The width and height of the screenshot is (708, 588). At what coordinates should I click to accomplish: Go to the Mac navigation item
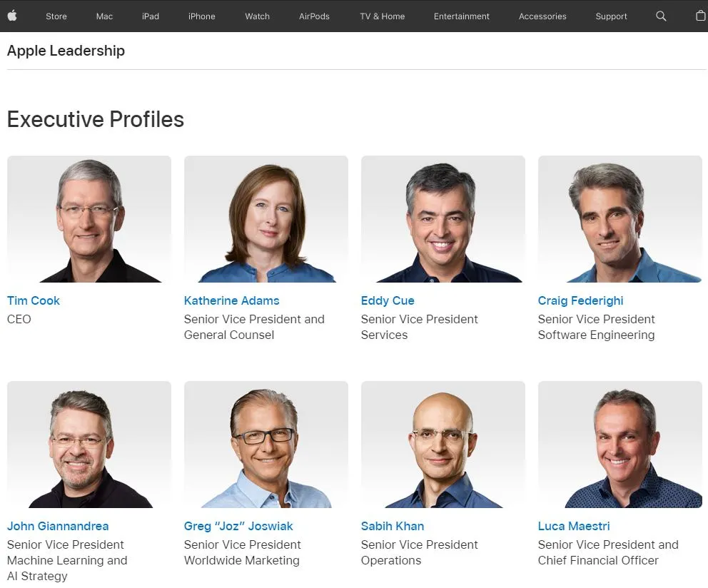pyautogui.click(x=104, y=16)
